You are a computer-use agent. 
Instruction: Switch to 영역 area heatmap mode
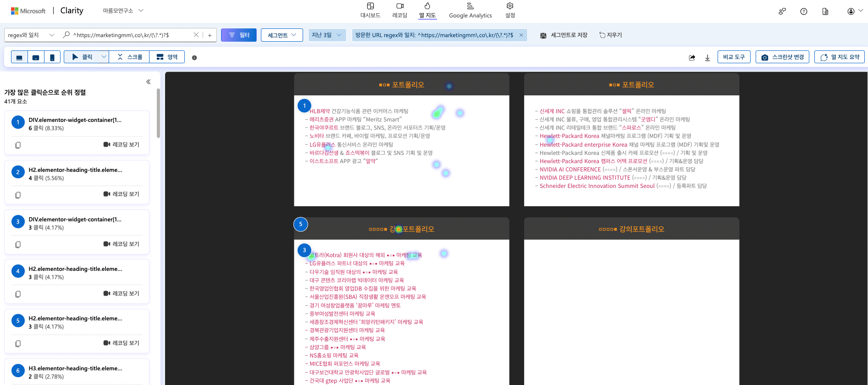[167, 57]
